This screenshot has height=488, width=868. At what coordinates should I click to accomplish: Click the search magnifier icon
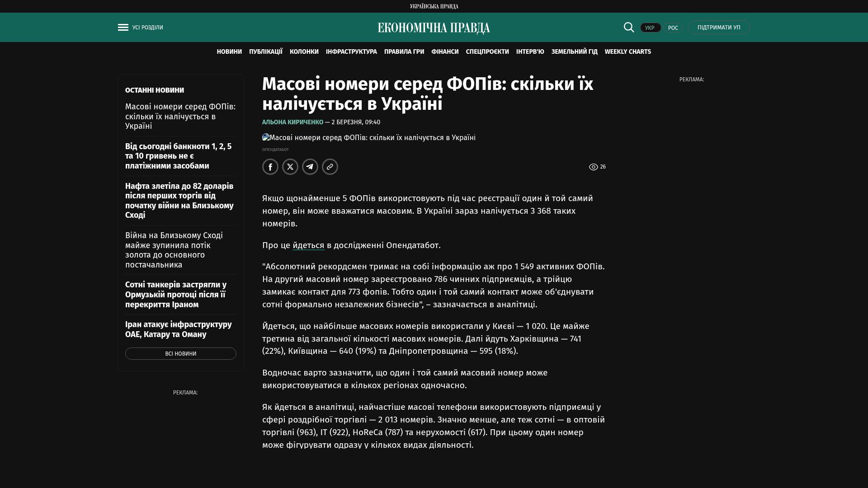[x=629, y=27]
